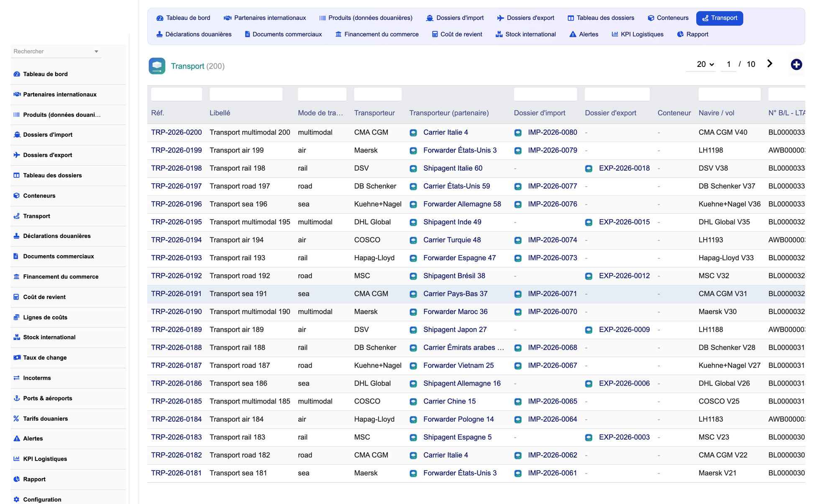Click the Dossiers d'export plane icon in sidebar
The height and width of the screenshot is (504, 814).
pyautogui.click(x=17, y=155)
